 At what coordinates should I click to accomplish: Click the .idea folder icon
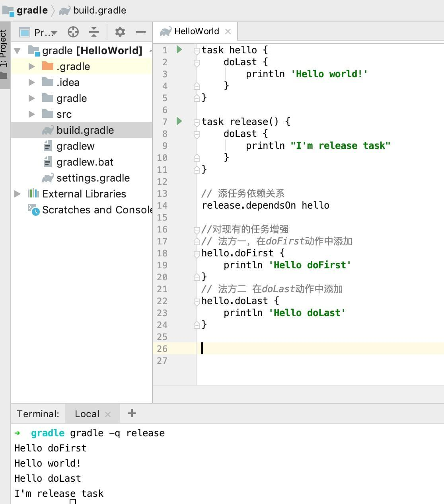(x=48, y=82)
